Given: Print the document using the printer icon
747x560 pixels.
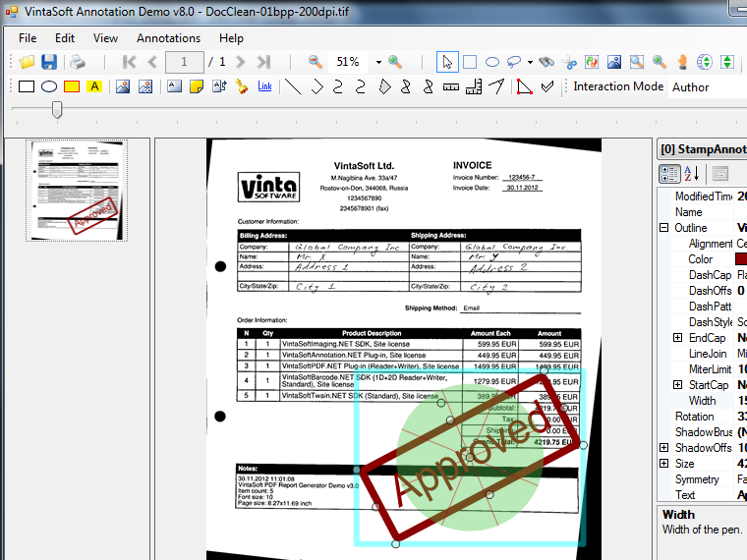Looking at the screenshot, I should [77, 62].
